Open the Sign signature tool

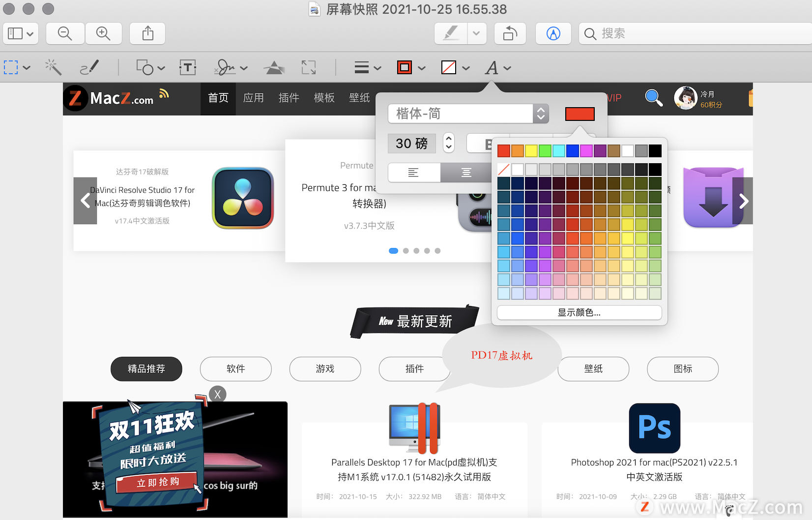click(226, 67)
